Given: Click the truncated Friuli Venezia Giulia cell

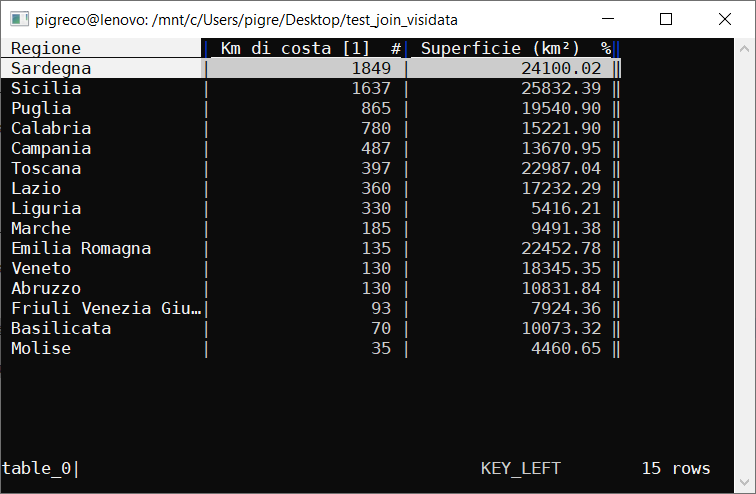Looking at the screenshot, I should tap(106, 309).
